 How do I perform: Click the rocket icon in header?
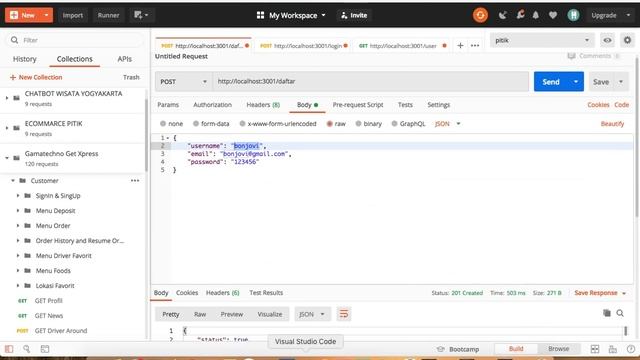click(520, 15)
